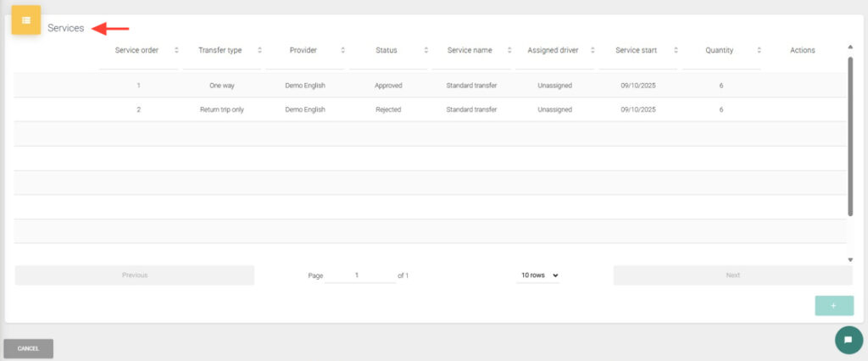
Task: Click the table's vertical scrollbar
Action: (x=850, y=136)
